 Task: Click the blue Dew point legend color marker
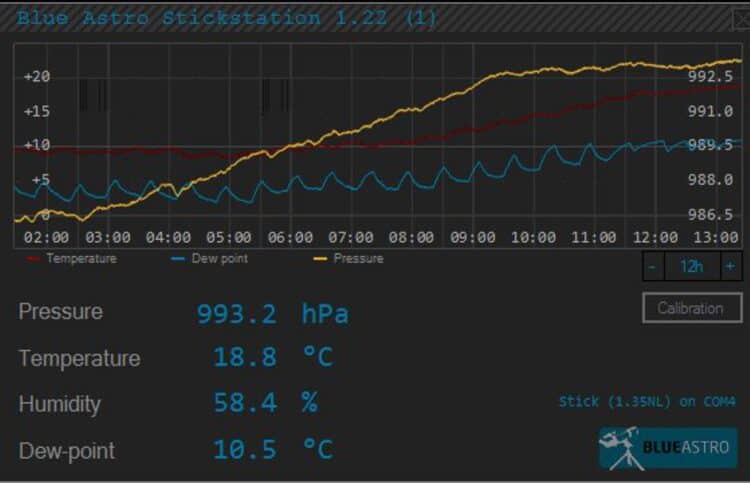coord(177,259)
